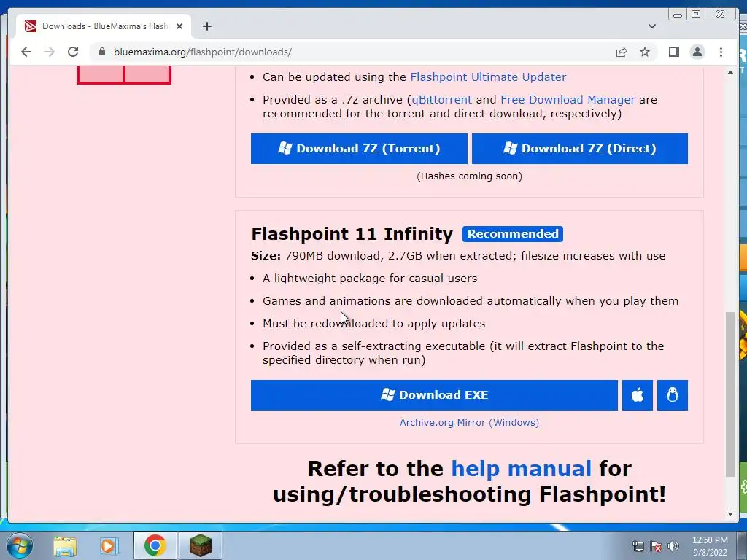Open the qBittorrent link
This screenshot has height=560, width=747.
click(x=441, y=99)
